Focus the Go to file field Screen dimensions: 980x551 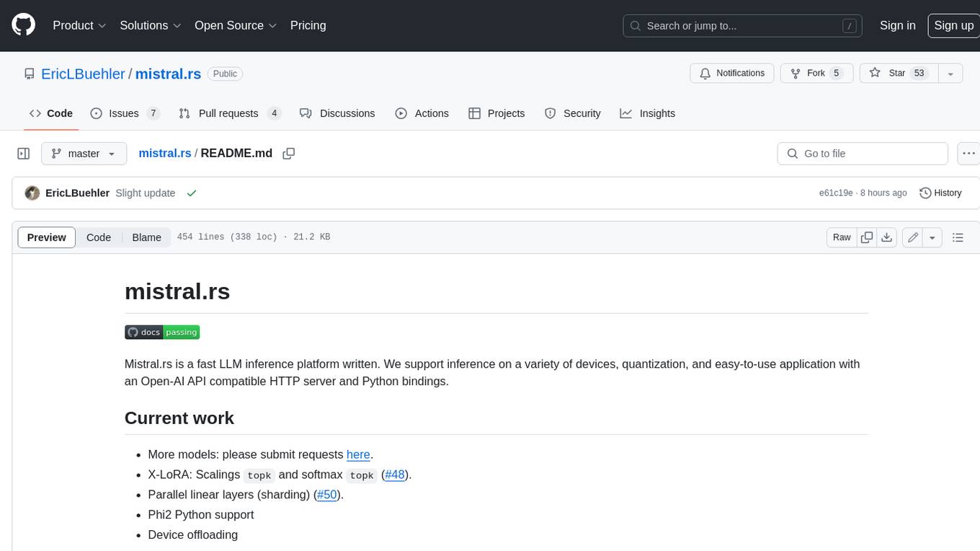tap(863, 154)
